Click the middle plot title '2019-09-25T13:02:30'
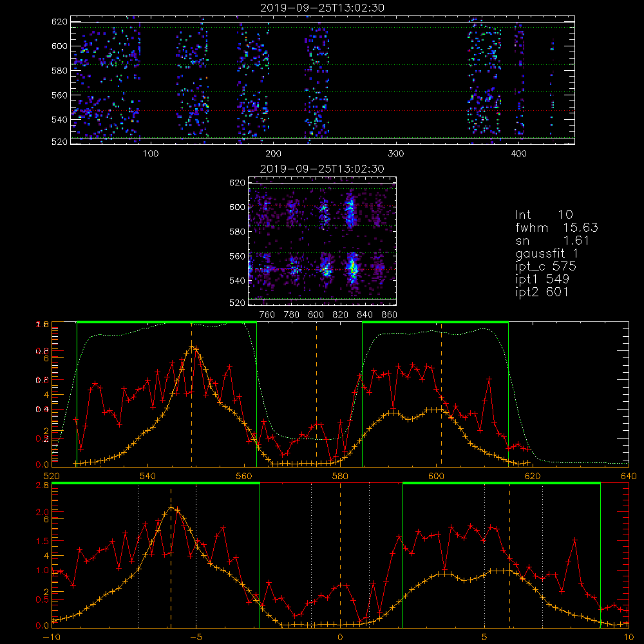644x644 pixels. pos(322,169)
